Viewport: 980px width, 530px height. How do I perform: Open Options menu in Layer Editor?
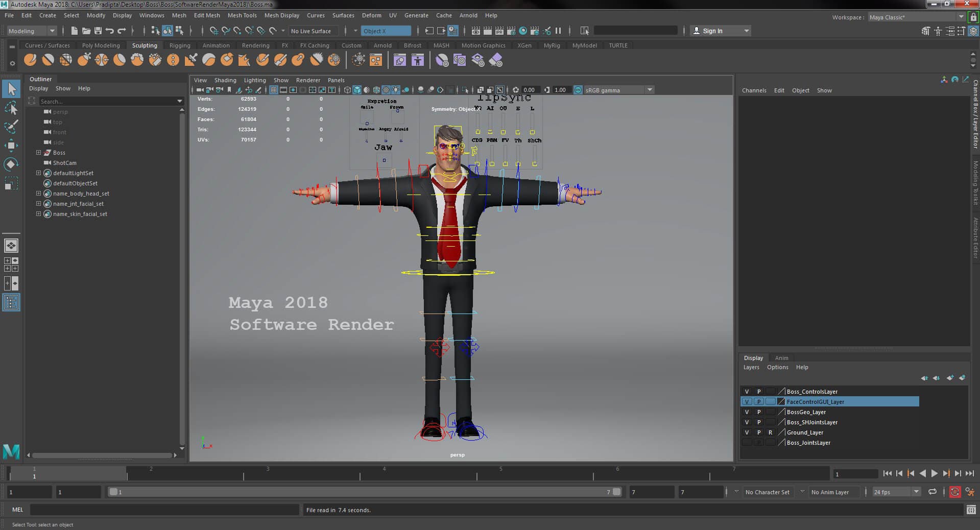click(777, 367)
